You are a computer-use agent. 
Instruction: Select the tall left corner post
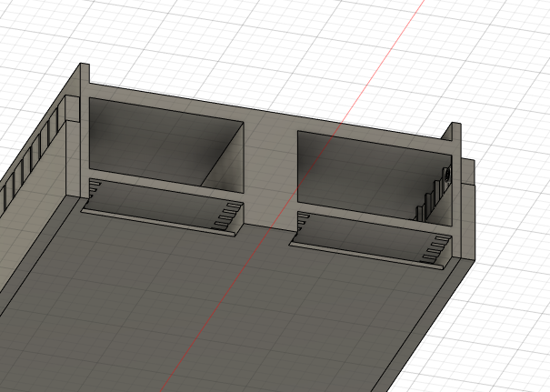(x=85, y=130)
